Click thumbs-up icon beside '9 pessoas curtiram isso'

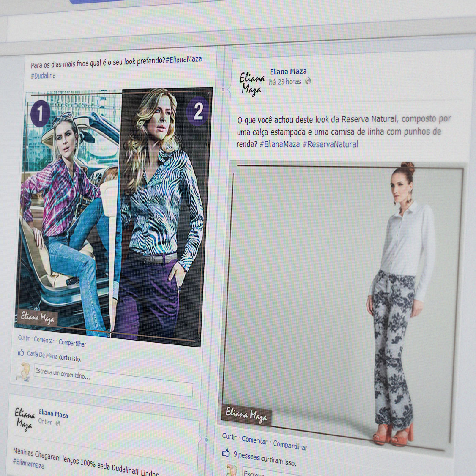[226, 453]
